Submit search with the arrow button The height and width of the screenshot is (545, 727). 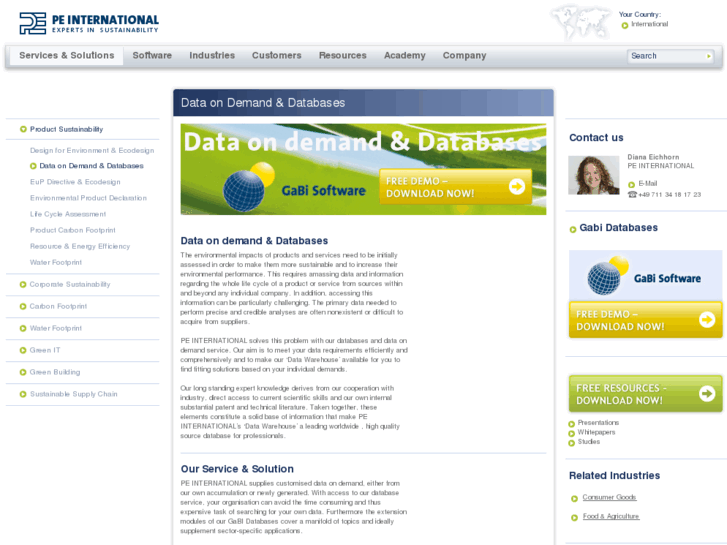[709, 56]
